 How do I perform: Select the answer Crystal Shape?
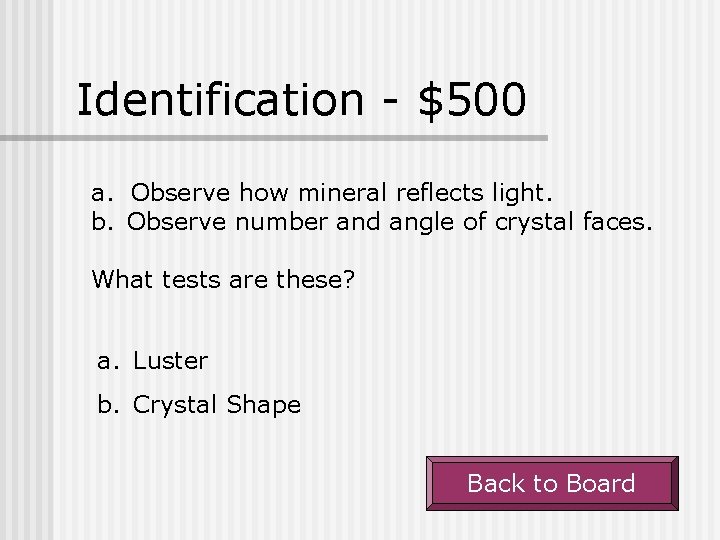point(216,405)
